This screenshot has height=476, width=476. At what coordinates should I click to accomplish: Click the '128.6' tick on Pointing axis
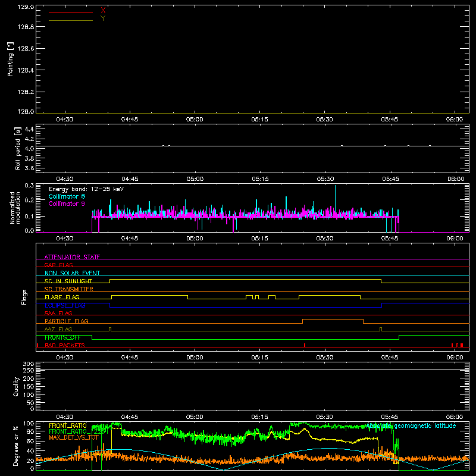(x=26, y=49)
